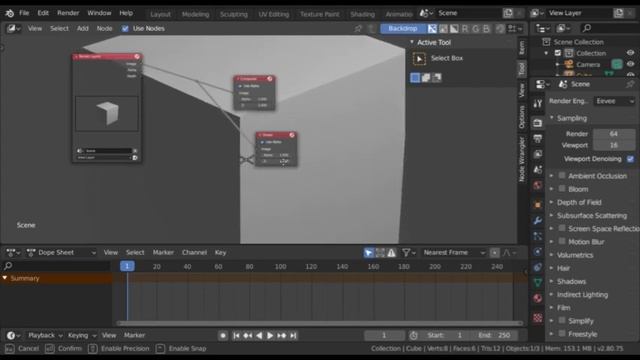Expand the Summary row in dope sheet
Viewport: 640px width, 360px height.
click(5, 278)
